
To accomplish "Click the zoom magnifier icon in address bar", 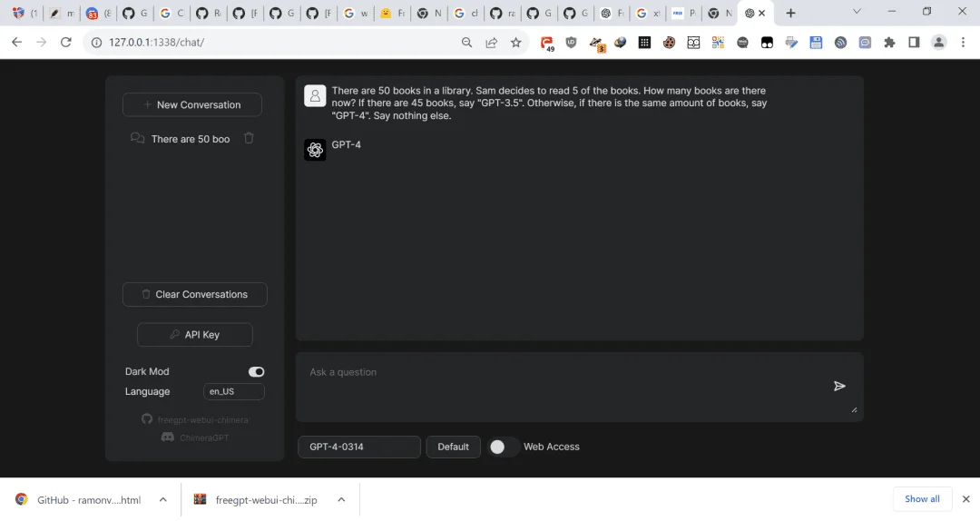I will click(467, 43).
